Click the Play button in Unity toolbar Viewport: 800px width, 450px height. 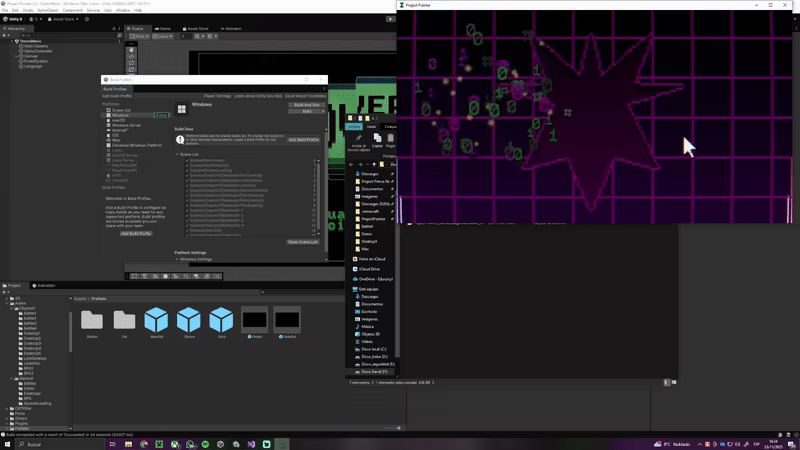[x=390, y=19]
